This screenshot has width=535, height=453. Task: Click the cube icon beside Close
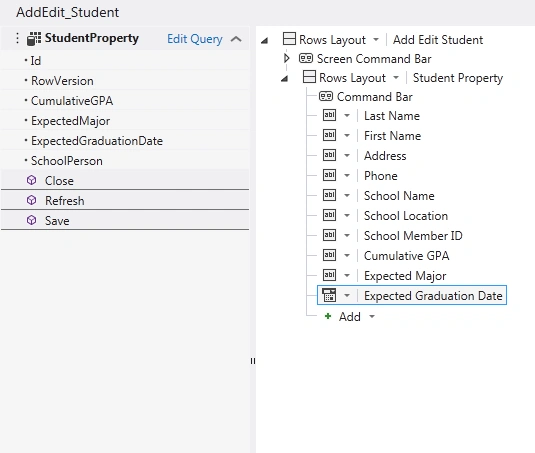tap(31, 180)
